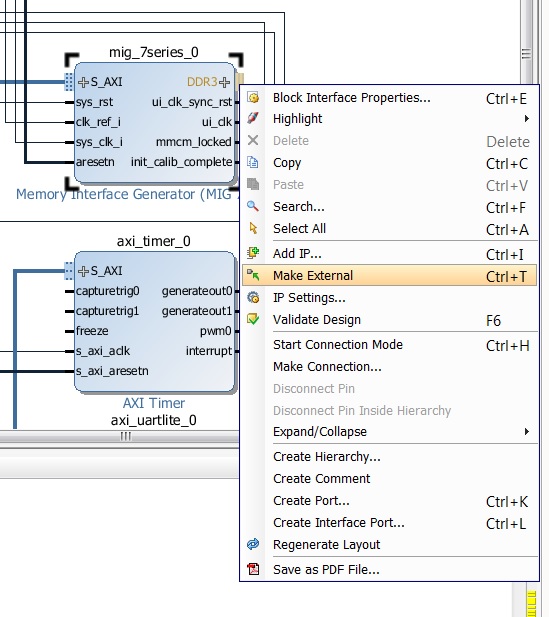Select Add IP... menu entry
The width and height of the screenshot is (549, 617).
point(390,253)
